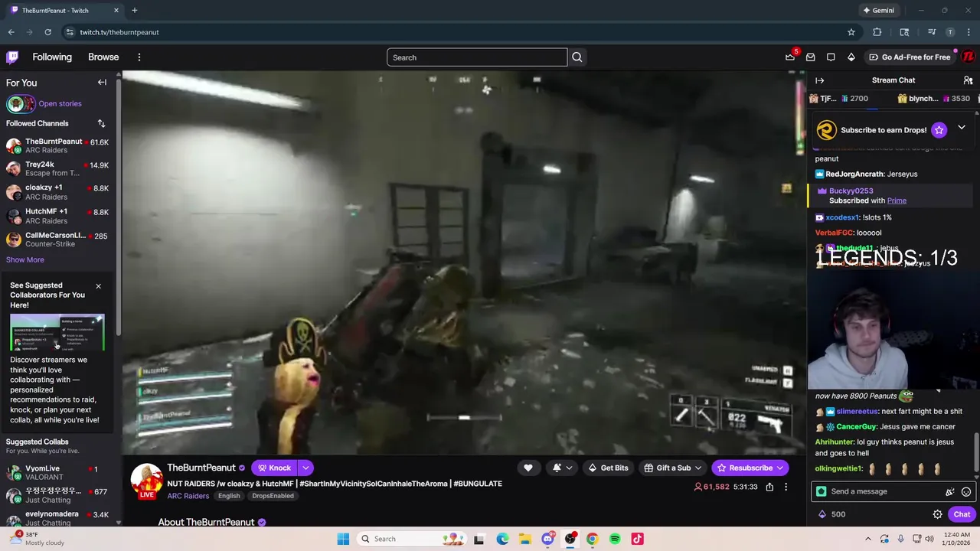Select TheBurntPeanut browser tab
Screen dimensions: 980x551
(65, 10)
